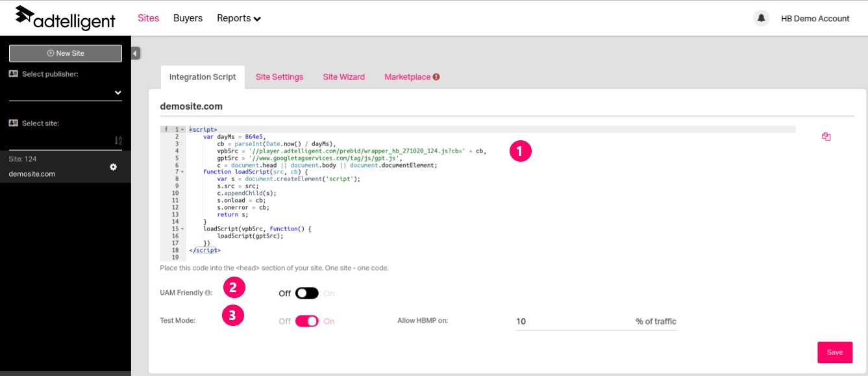Click the 'var dayMs = 864e5' code line
868x376 pixels.
coord(234,136)
